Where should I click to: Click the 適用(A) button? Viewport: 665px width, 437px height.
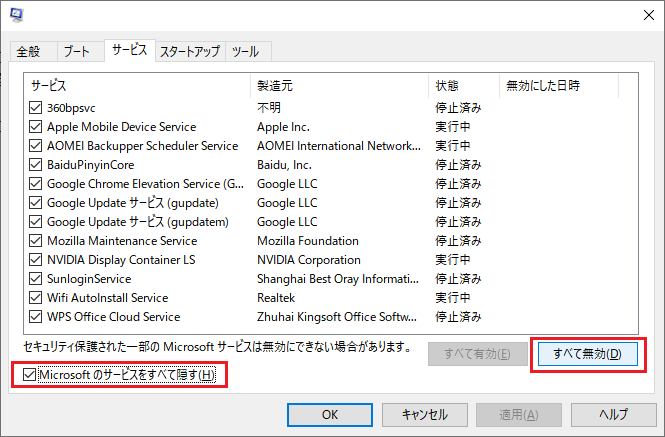(x=519, y=415)
